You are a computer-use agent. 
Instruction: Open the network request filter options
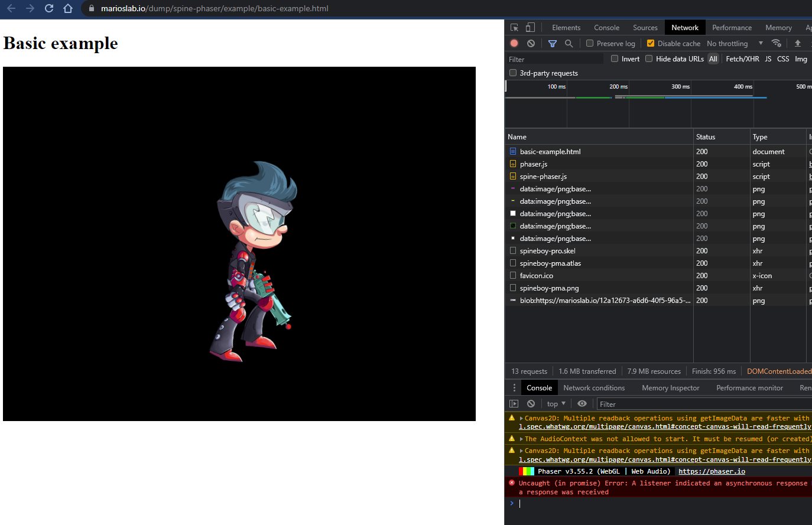coord(553,43)
